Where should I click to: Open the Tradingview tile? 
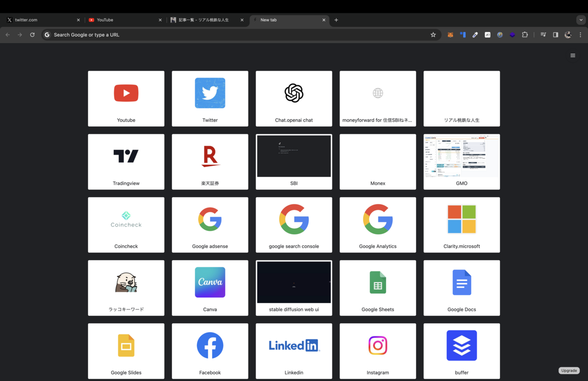pos(126,162)
